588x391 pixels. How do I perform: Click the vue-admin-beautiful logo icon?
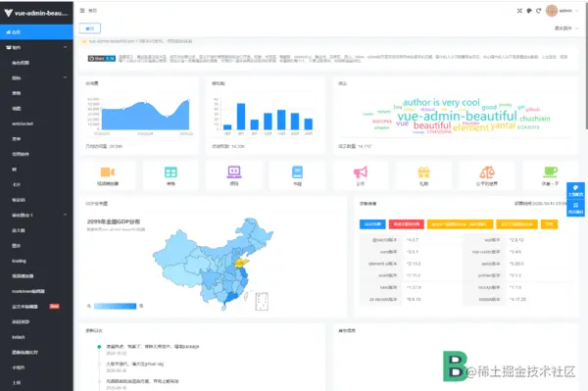click(8, 13)
